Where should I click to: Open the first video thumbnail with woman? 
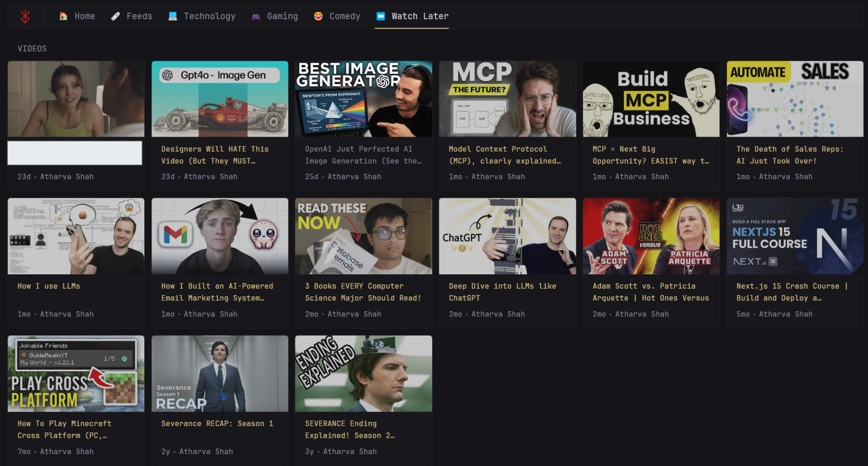[76, 99]
